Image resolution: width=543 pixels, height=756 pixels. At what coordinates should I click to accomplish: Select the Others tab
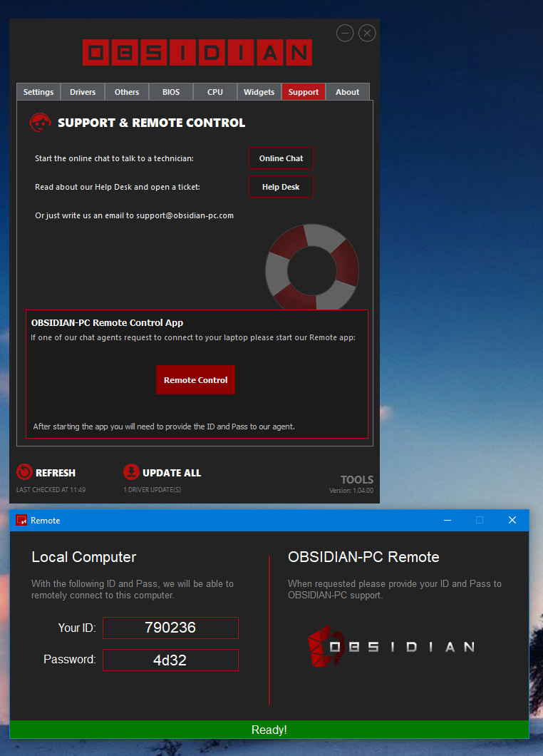pos(127,91)
